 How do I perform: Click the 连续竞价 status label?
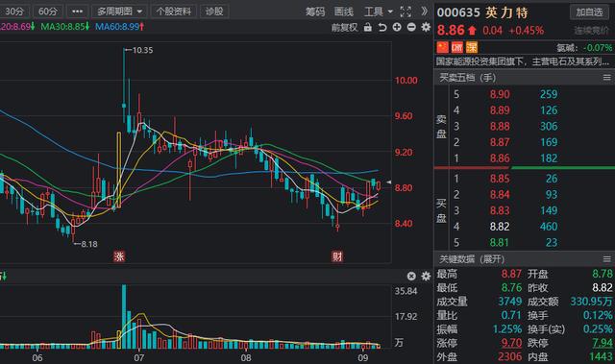[x=592, y=30]
